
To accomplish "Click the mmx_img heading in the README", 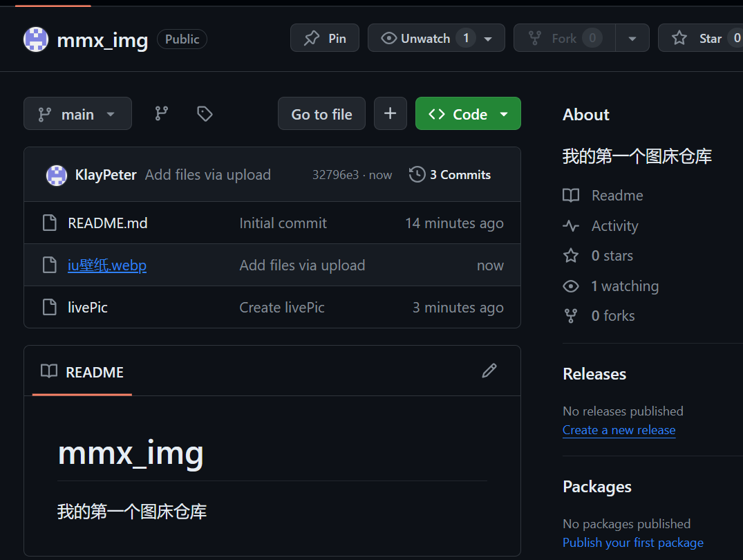I will [x=131, y=454].
